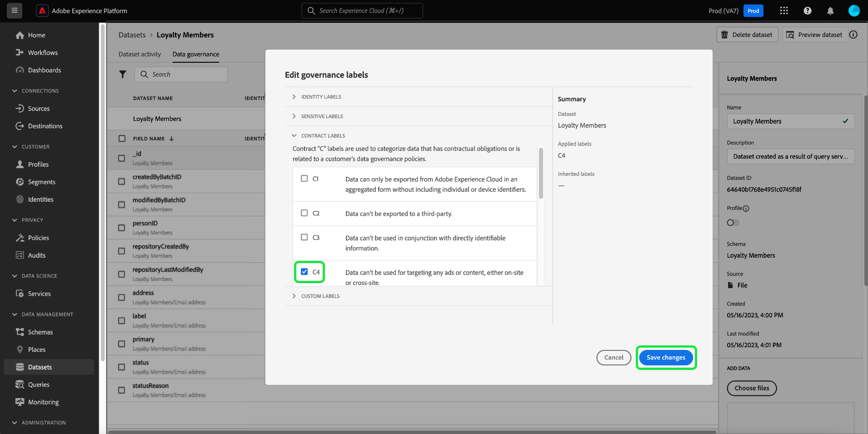Viewport: 868px width, 434px height.
Task: Collapse the Customer sidebar group
Action: click(x=15, y=147)
